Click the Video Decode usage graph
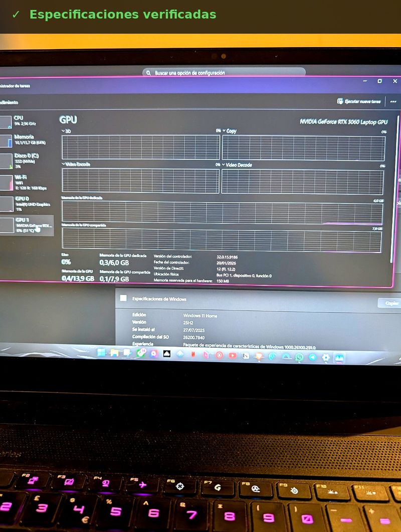This screenshot has height=532, width=401. pos(303,182)
